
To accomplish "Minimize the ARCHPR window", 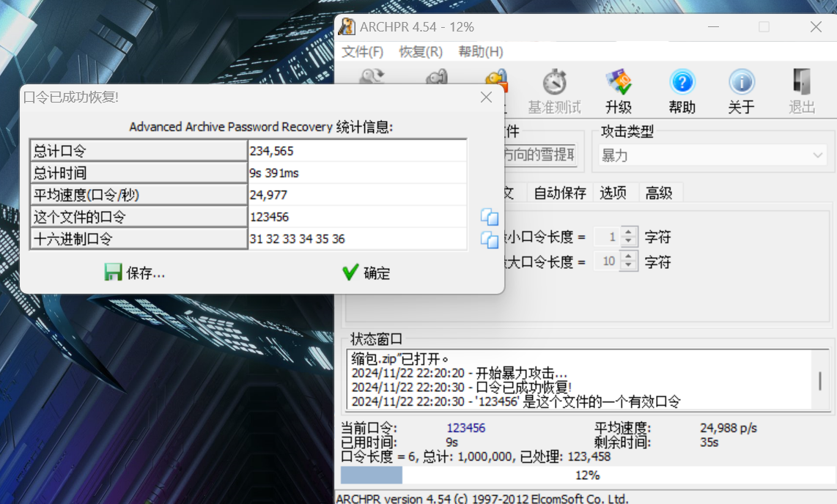I will coord(714,26).
